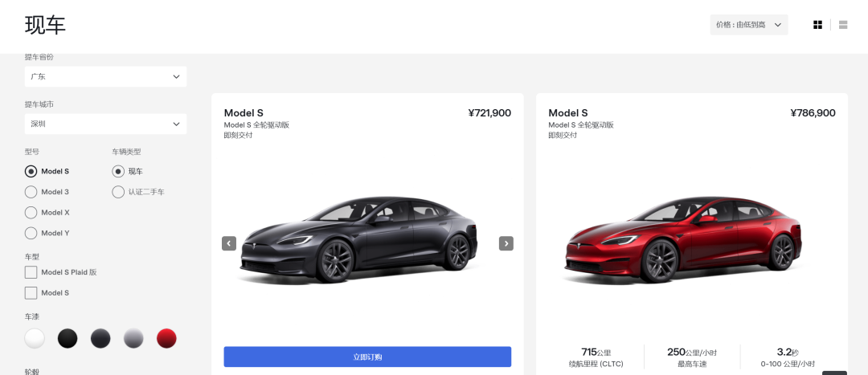Choose the Model Y radio option
Viewport: 868px width, 375px height.
pyautogui.click(x=31, y=234)
